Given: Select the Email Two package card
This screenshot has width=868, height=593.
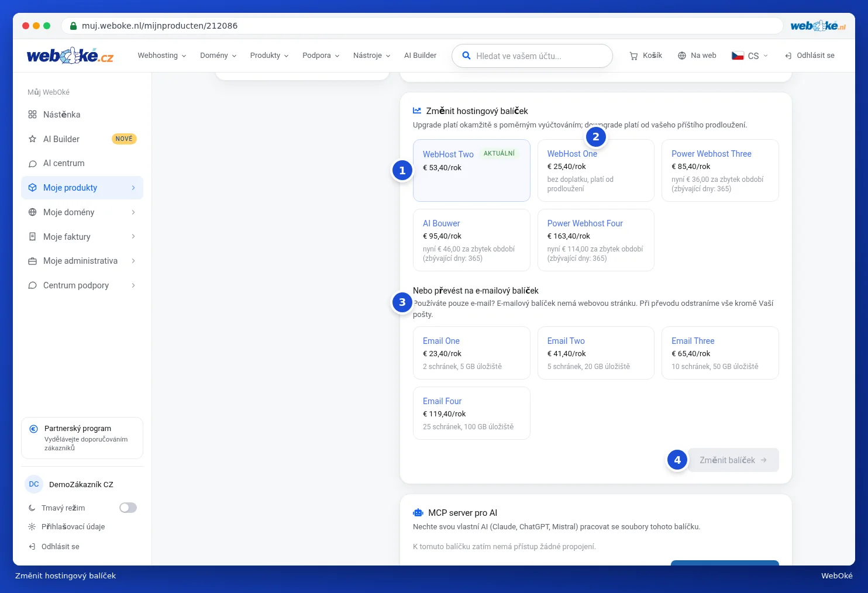Looking at the screenshot, I should (x=595, y=353).
